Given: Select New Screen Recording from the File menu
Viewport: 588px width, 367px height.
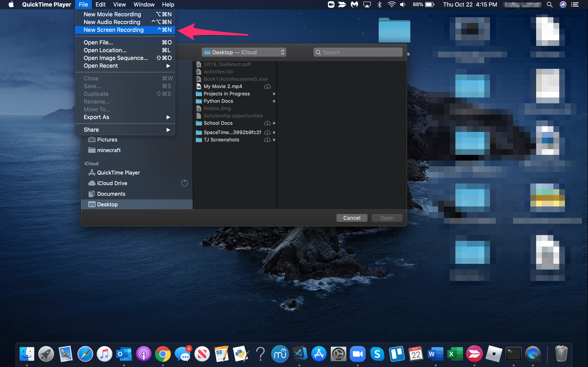Looking at the screenshot, I should pyautogui.click(x=114, y=30).
